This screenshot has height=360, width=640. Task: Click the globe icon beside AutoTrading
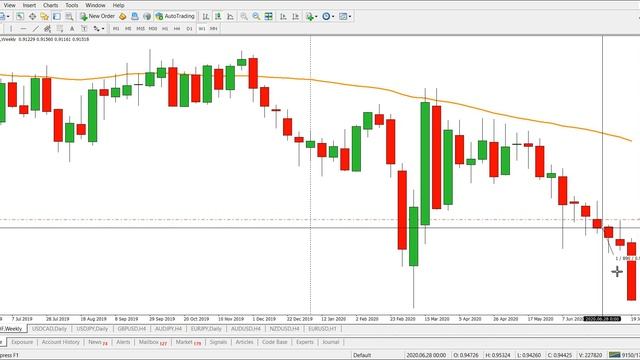tap(147, 16)
